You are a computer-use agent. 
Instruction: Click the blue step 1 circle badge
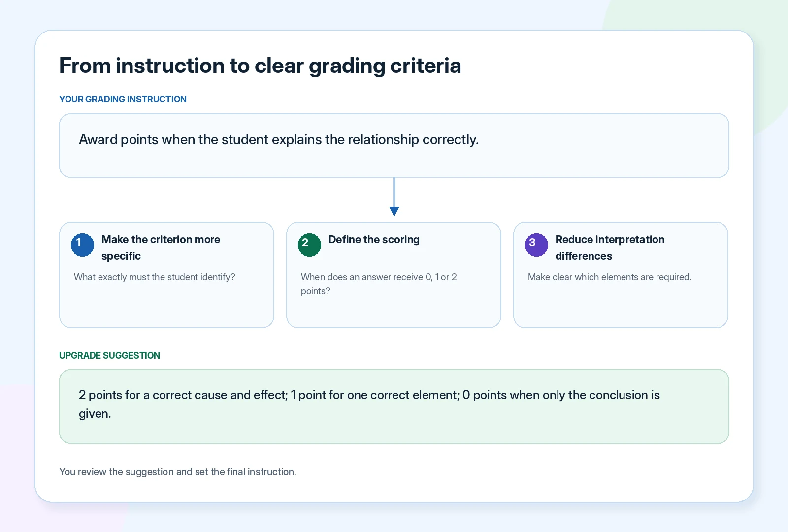[82, 245]
